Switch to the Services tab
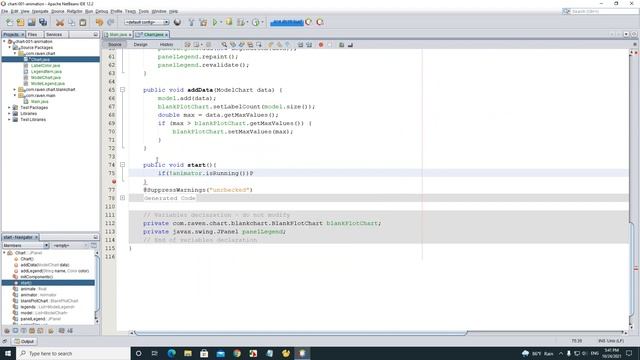640x360 pixels. pyautogui.click(x=54, y=35)
